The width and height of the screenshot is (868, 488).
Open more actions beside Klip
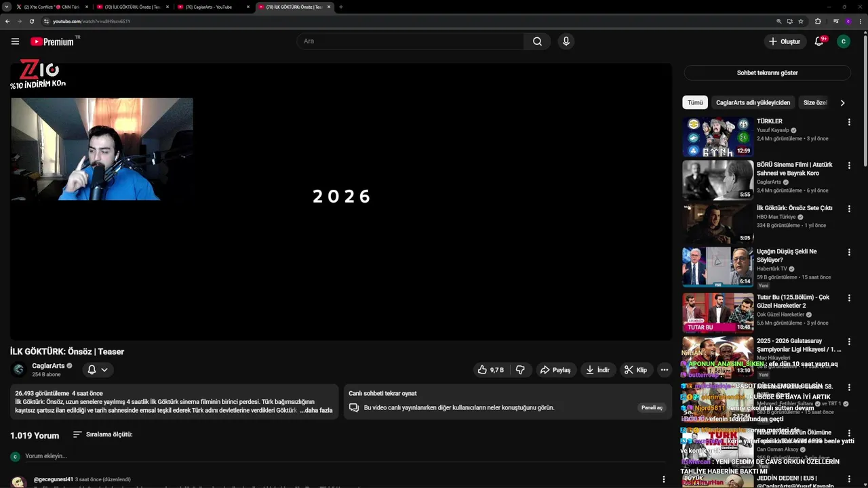(x=665, y=370)
